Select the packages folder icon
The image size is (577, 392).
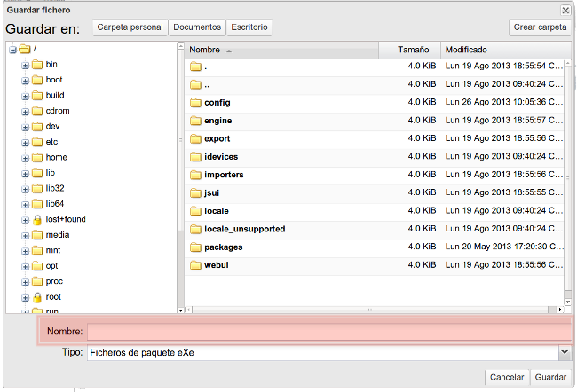195,247
